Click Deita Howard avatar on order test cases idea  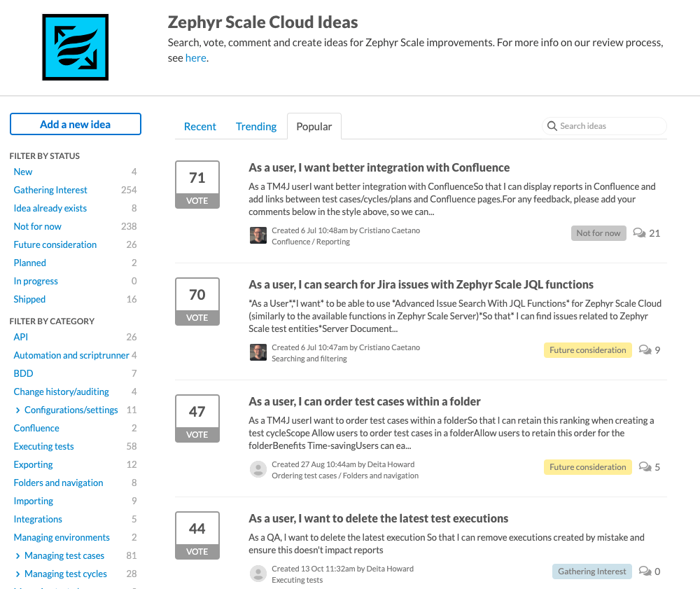pyautogui.click(x=258, y=469)
